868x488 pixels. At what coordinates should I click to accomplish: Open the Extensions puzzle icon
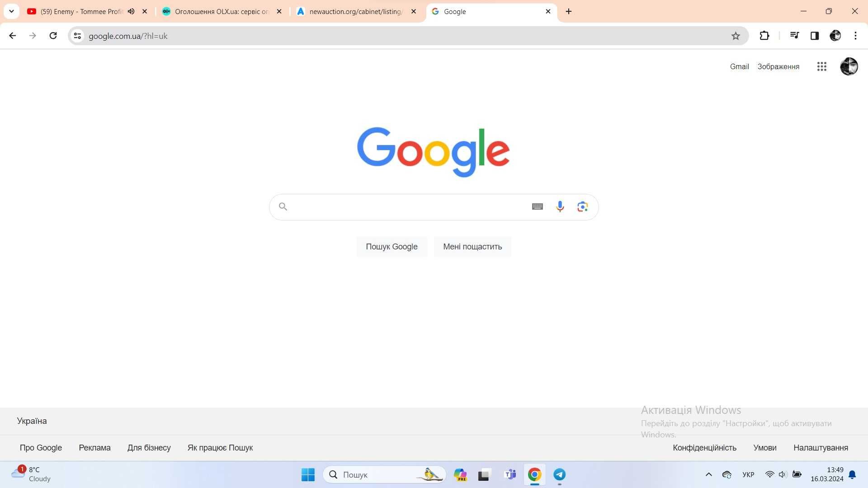pyautogui.click(x=764, y=36)
